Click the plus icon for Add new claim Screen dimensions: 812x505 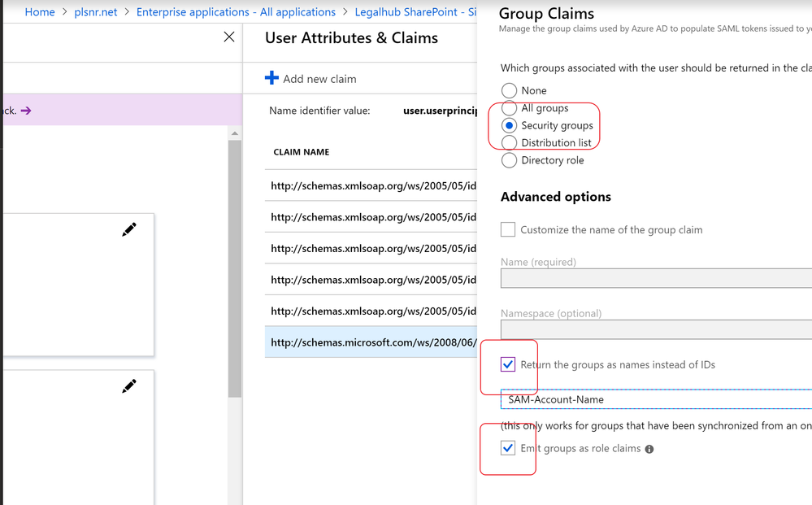(271, 78)
